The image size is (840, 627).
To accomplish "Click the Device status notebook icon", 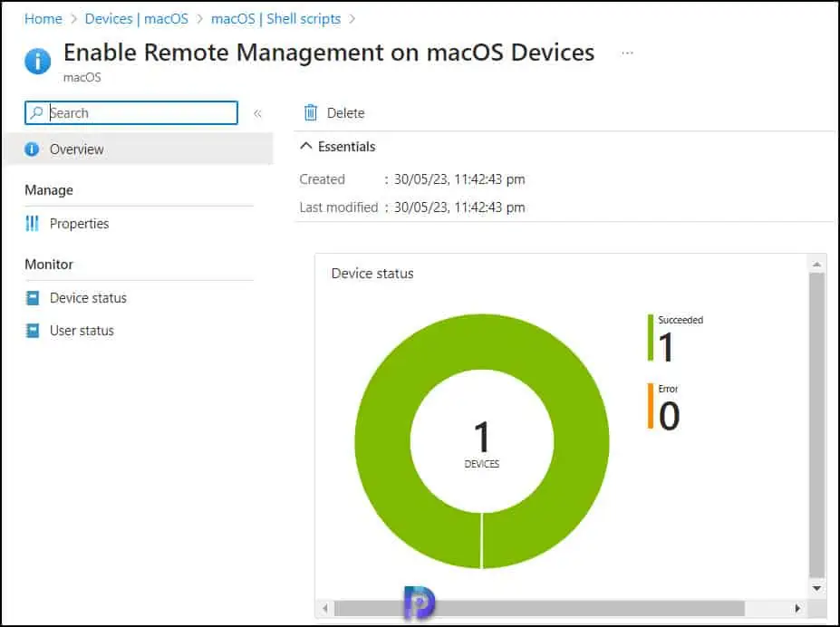I will [33, 298].
